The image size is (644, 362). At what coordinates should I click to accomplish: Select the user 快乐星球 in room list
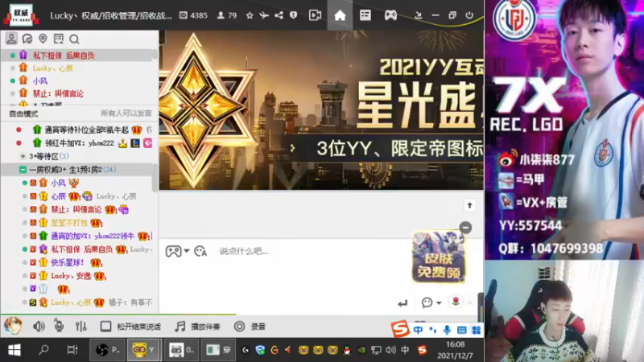68,262
